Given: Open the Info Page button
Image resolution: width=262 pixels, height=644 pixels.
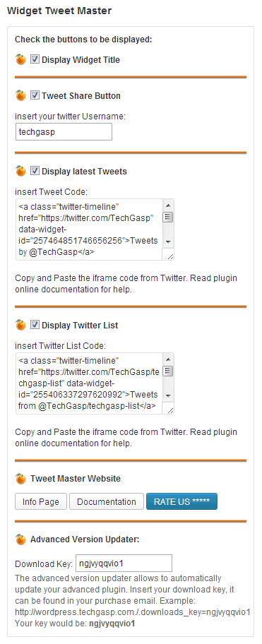Looking at the screenshot, I should [41, 501].
